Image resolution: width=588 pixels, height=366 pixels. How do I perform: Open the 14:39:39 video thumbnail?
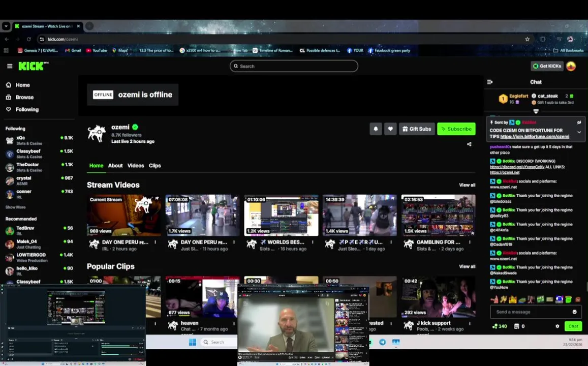[x=360, y=215]
